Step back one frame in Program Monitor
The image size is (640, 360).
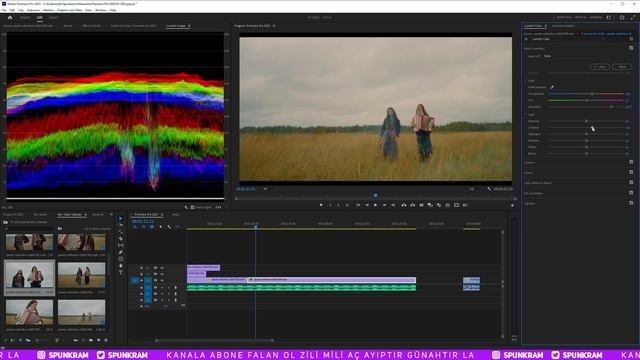click(x=367, y=205)
